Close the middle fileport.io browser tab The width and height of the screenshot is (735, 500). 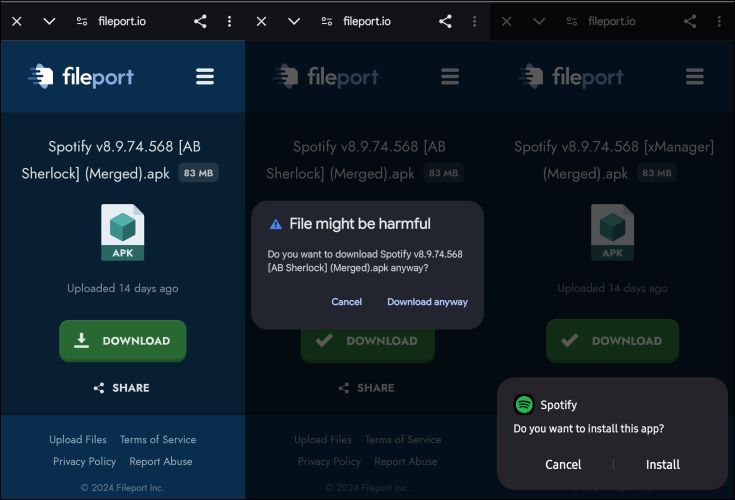coord(262,22)
